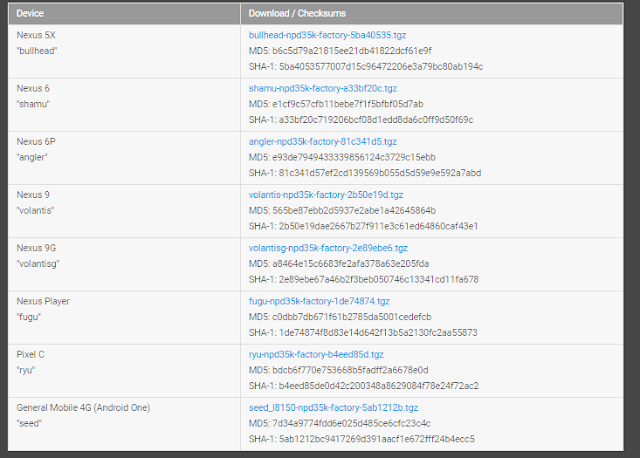Click the bullhead MD5 checksum text

click(x=340, y=51)
